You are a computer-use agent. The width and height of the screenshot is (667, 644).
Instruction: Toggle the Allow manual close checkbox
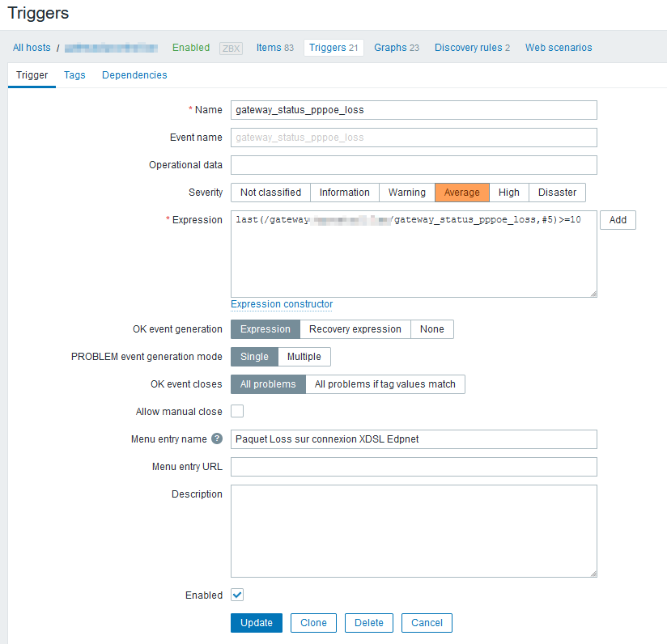(x=237, y=412)
